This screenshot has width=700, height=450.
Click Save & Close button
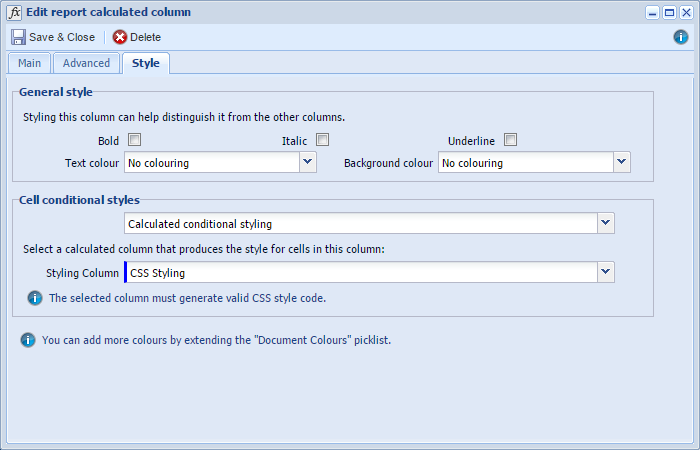click(53, 37)
